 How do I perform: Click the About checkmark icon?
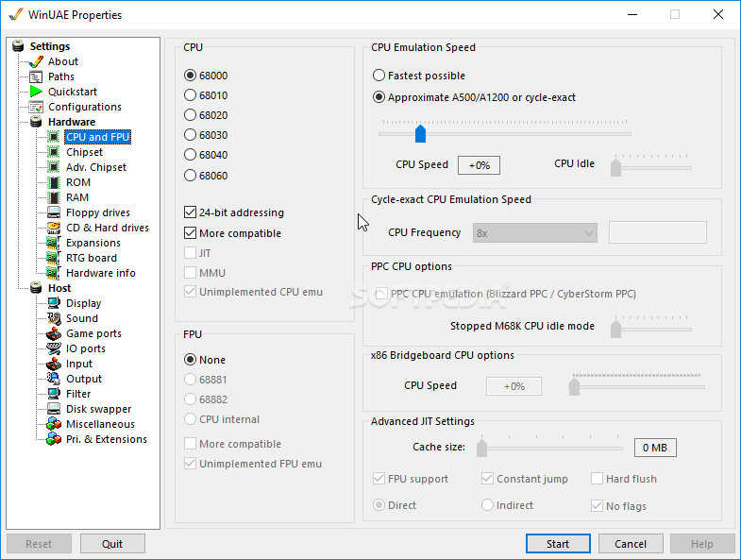coord(36,61)
